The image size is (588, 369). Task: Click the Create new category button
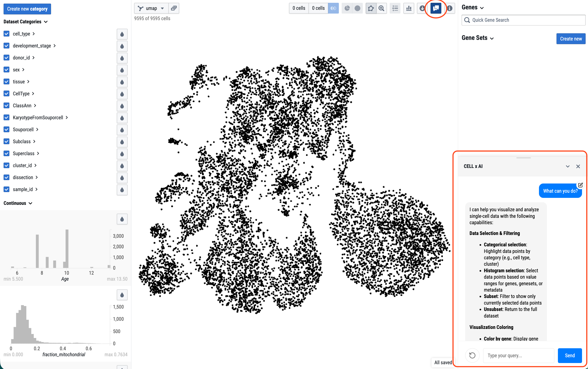click(27, 9)
